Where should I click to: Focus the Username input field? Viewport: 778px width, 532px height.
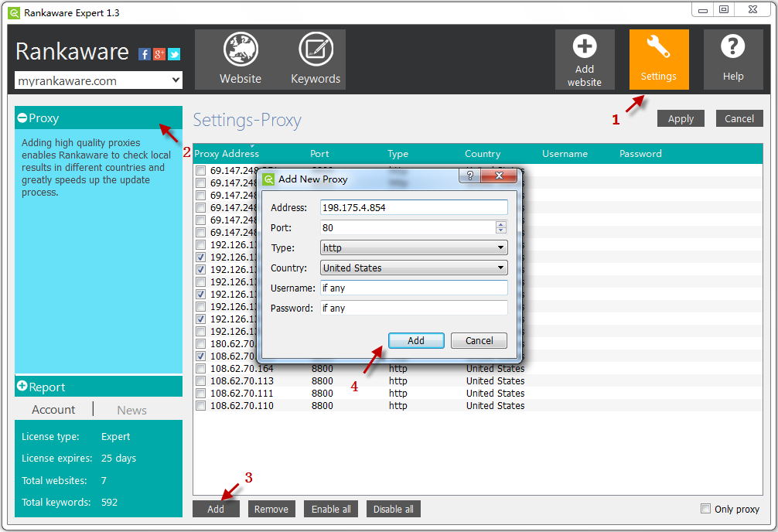click(x=414, y=288)
